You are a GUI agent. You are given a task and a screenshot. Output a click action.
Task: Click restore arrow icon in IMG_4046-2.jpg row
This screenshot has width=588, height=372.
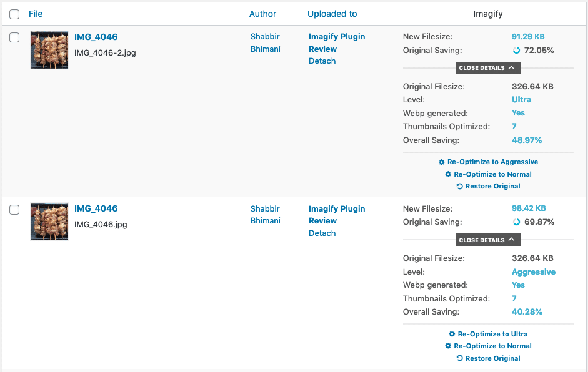pos(459,186)
